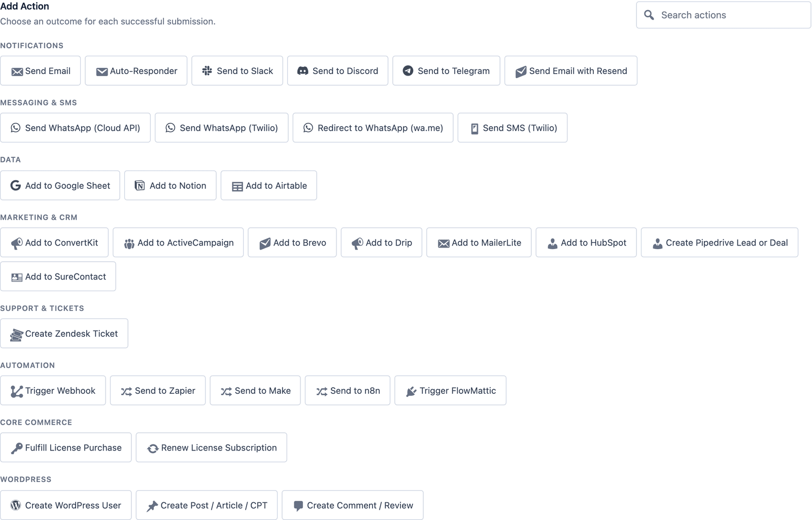Click the key icon for Fulfill License
812x520 pixels.
point(17,448)
